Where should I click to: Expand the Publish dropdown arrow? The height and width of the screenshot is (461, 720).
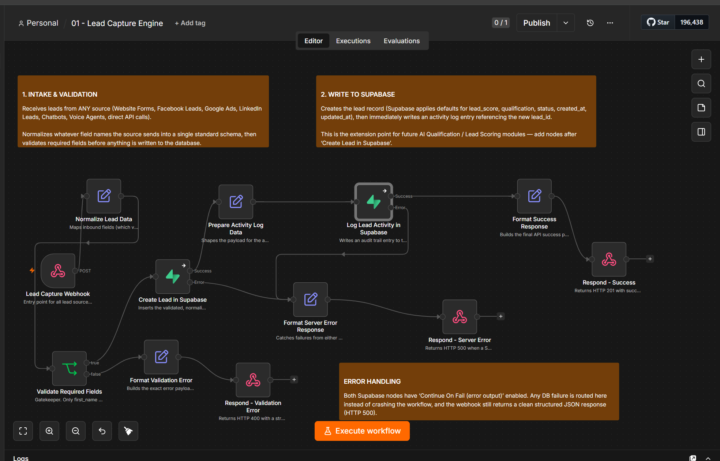(566, 23)
